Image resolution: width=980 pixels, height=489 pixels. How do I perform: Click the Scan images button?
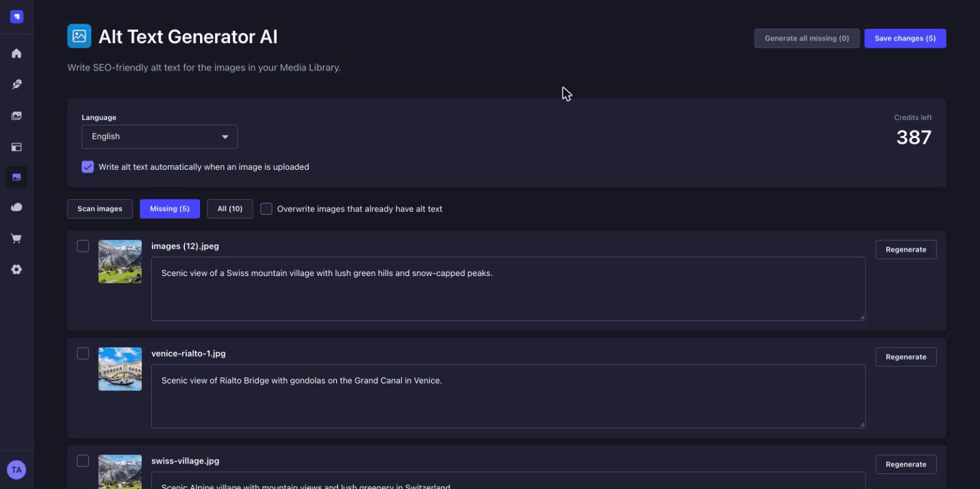click(x=100, y=209)
